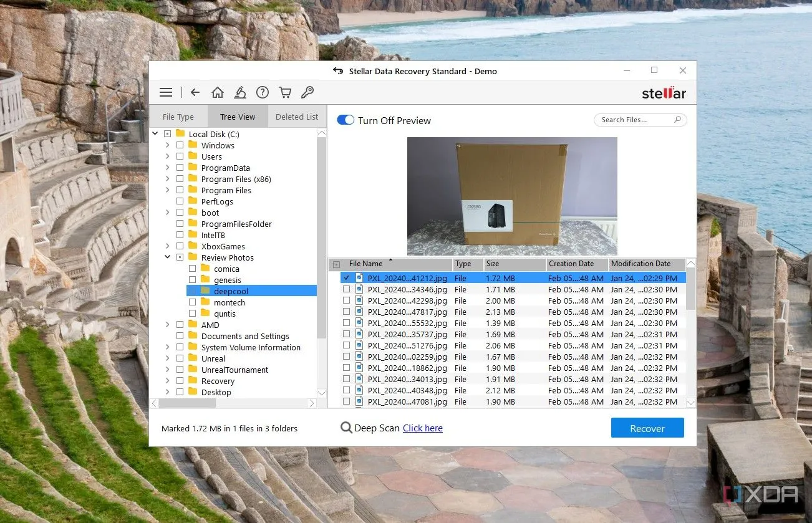Click the magnifier icon in Search Files
The width and height of the screenshot is (812, 523).
click(677, 120)
